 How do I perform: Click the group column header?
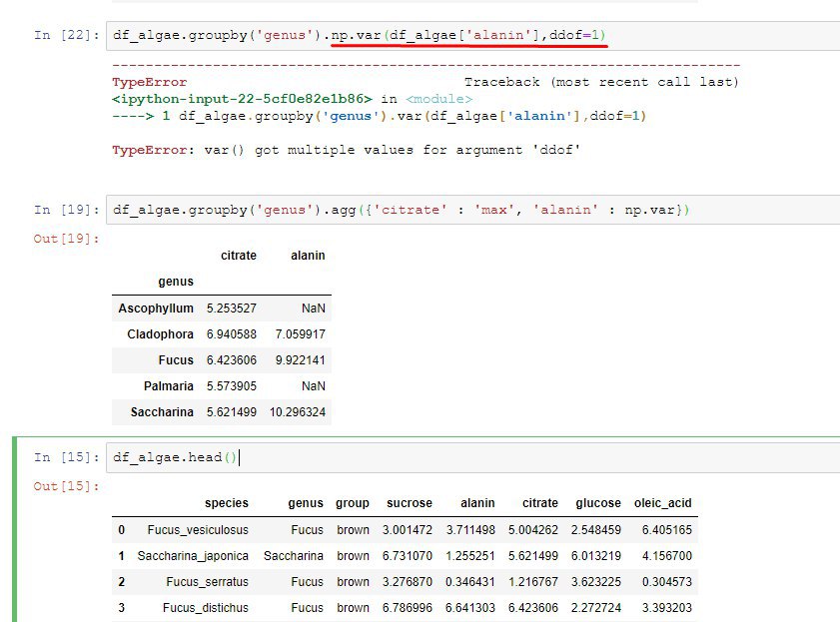(x=353, y=503)
